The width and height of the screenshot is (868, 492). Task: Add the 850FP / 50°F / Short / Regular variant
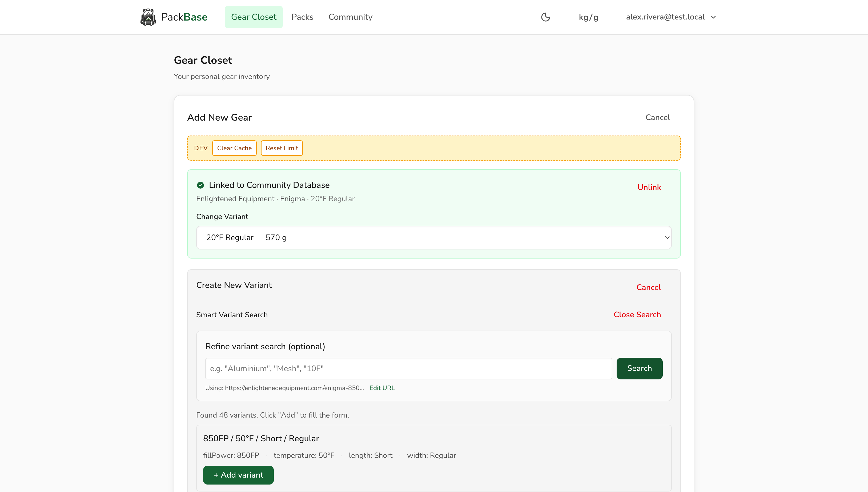(x=238, y=475)
